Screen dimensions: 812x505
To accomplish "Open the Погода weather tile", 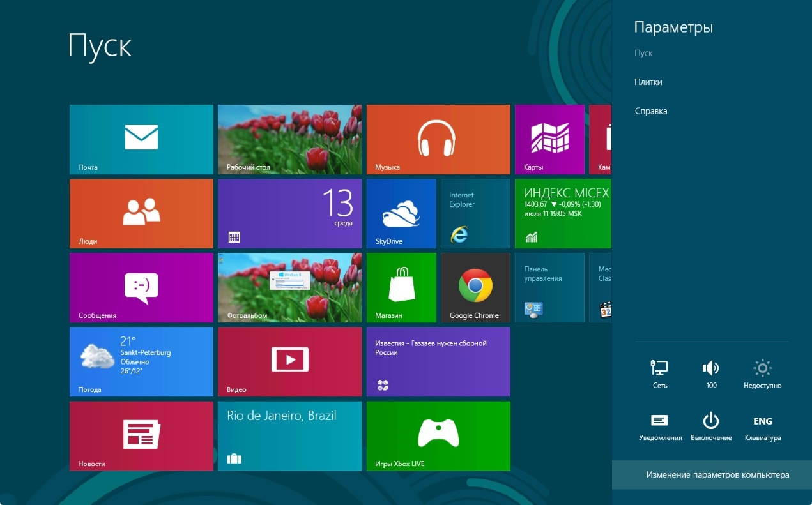I will point(141,361).
